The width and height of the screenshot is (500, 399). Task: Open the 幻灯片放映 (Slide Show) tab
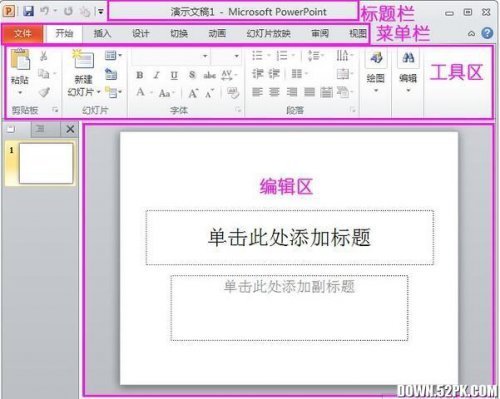(268, 33)
